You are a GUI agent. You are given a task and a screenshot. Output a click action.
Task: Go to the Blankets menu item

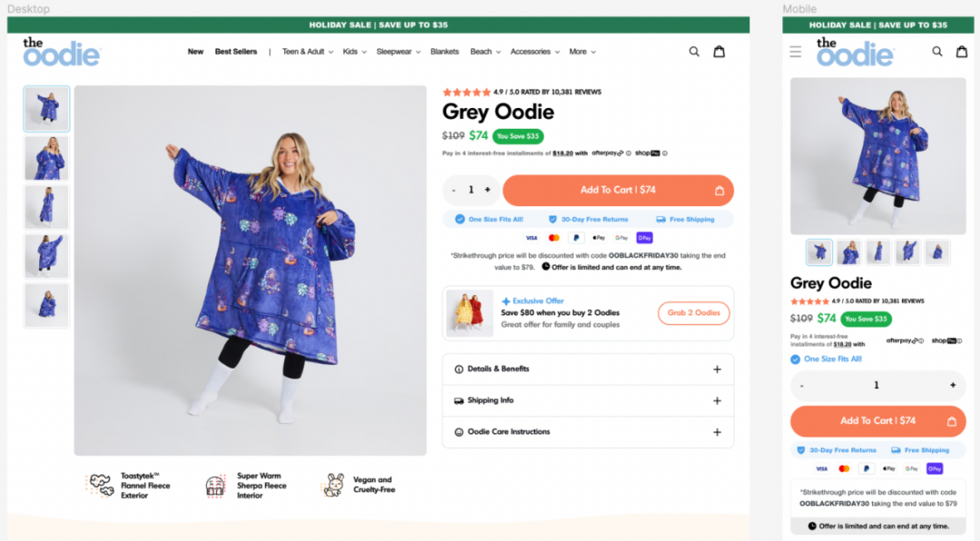445,52
